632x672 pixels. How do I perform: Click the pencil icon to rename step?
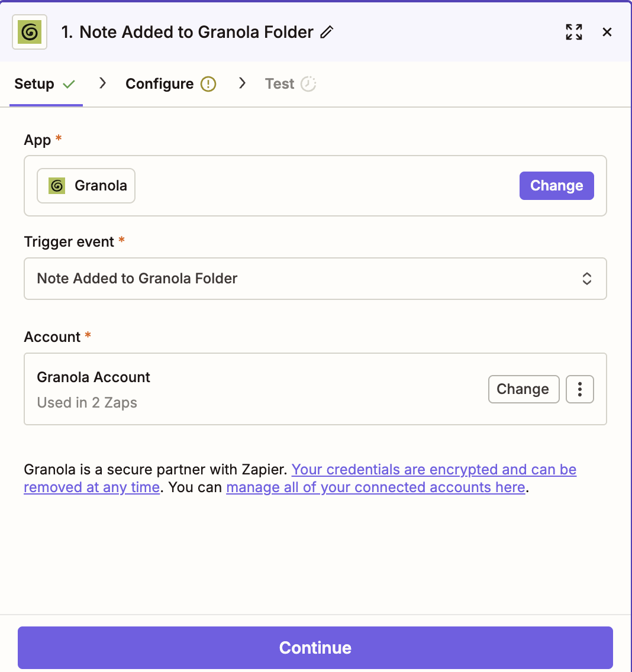click(327, 32)
